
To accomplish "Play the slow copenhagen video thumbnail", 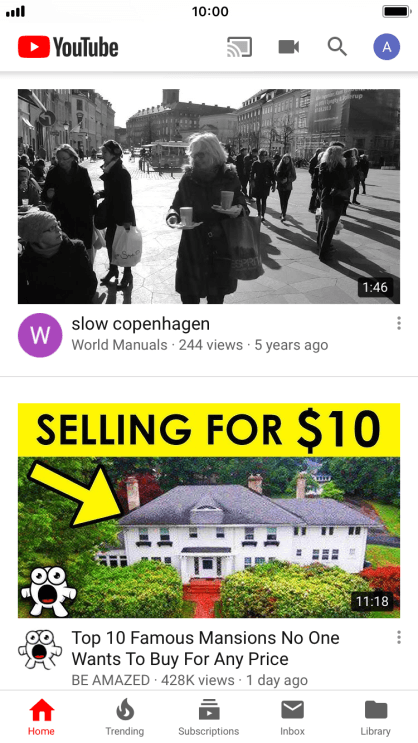I will click(209, 196).
